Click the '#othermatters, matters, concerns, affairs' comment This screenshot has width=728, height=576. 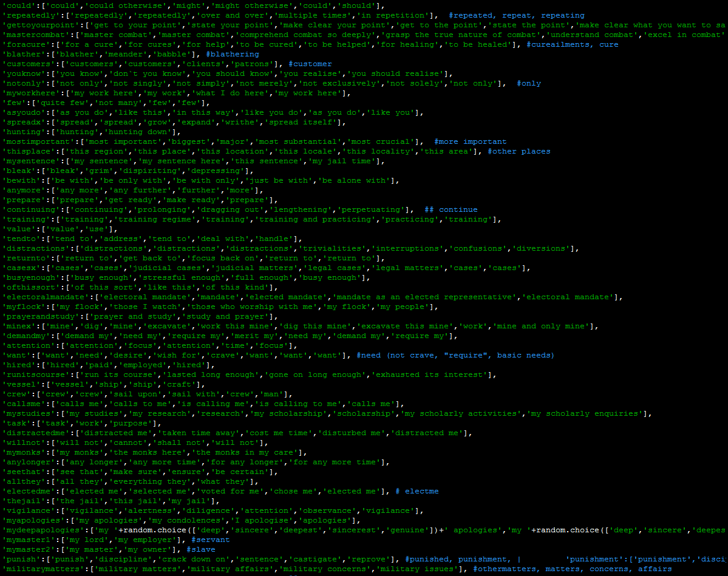pos(572,569)
